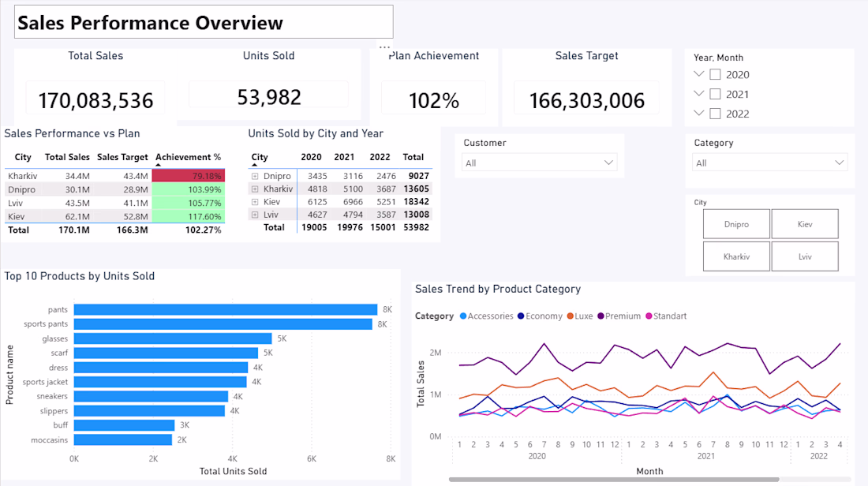This screenshot has height=486, width=868.
Task: Select the Lviv city slicer button
Action: click(805, 256)
